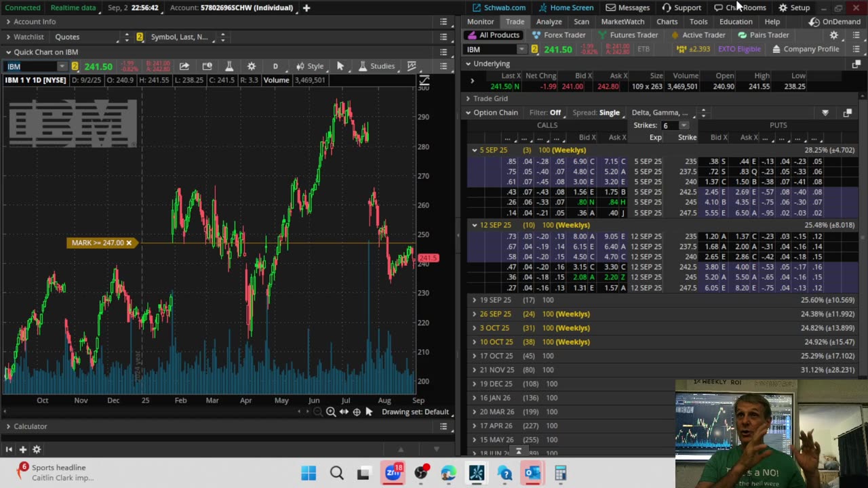Viewport: 868px width, 488px height.
Task: Open Schwab.com link
Action: (499, 7)
